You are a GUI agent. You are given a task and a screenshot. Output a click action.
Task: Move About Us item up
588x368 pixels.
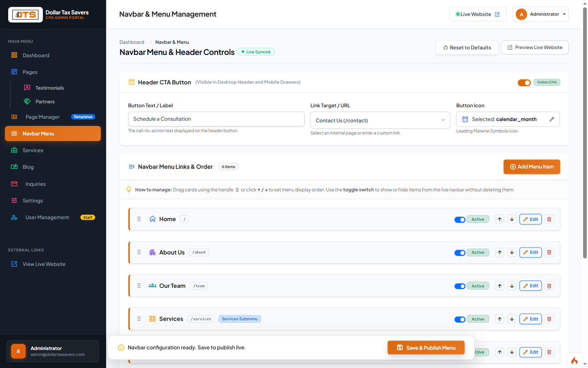500,252
